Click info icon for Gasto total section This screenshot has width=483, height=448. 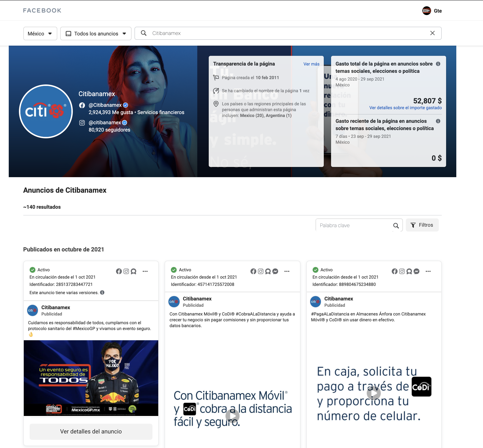coord(438,64)
